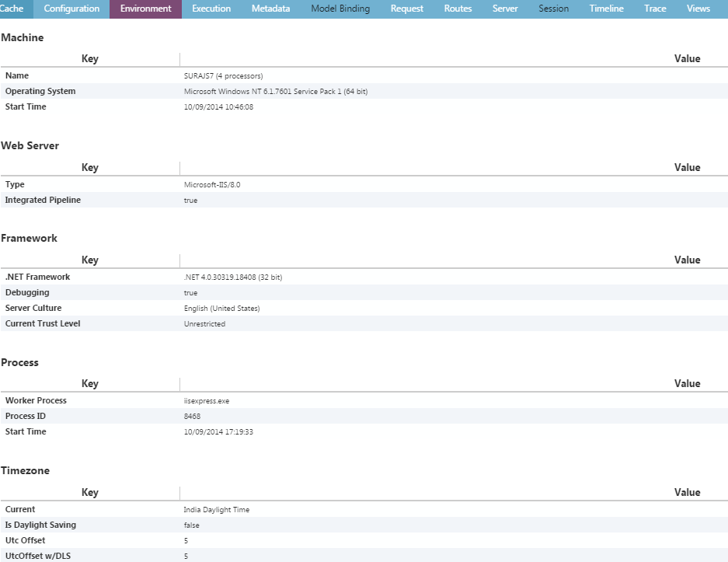Switch to Model Binding tab
This screenshot has height=562, width=728.
[x=340, y=9]
